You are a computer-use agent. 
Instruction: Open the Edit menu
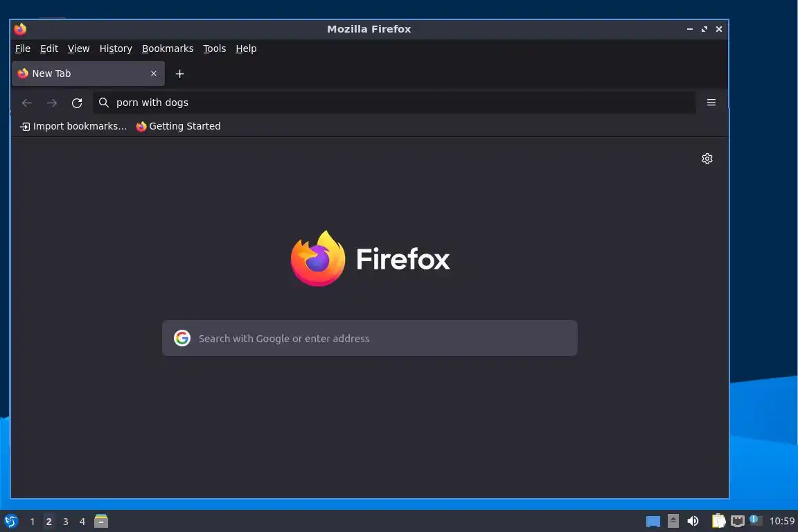49,48
